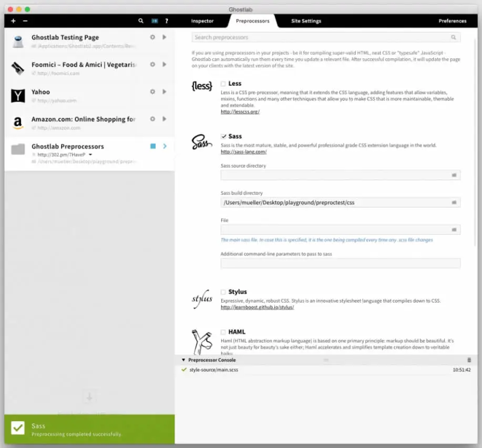Click the Stylus logo icon

[x=202, y=299]
